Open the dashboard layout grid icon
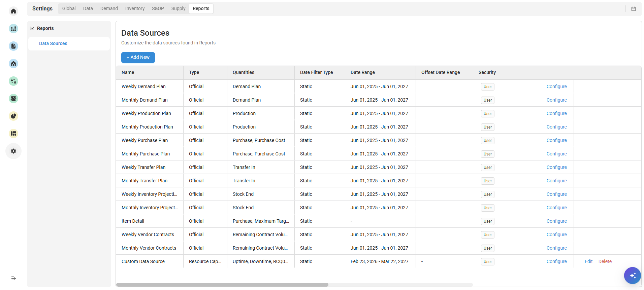The width and height of the screenshot is (644, 290). point(13,134)
